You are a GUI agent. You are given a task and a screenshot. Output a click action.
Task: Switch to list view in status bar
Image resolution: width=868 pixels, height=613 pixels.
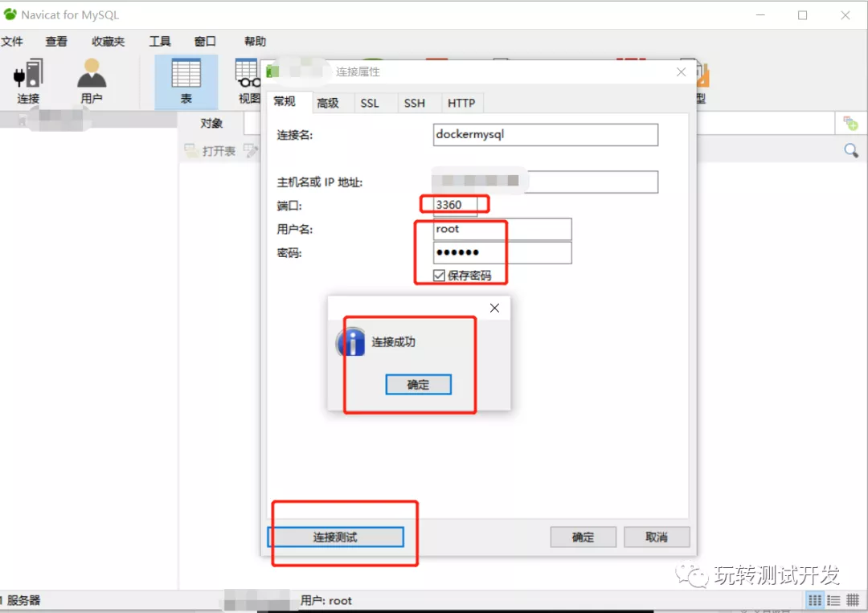833,600
